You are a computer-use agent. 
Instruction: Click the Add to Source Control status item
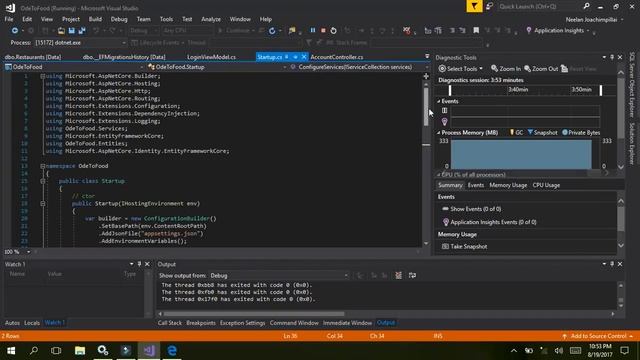pos(598,336)
